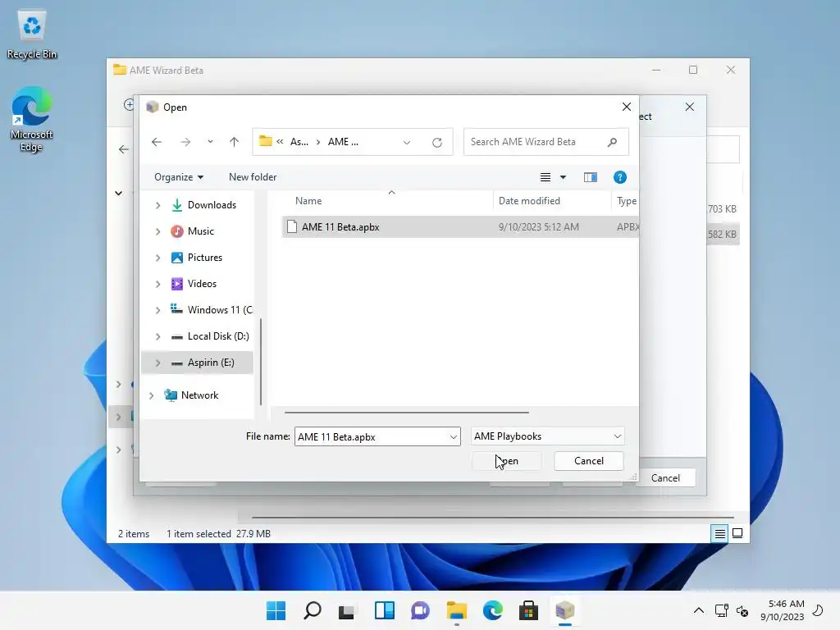The image size is (840, 630).
Task: Open the Windows Start menu
Action: (276, 610)
